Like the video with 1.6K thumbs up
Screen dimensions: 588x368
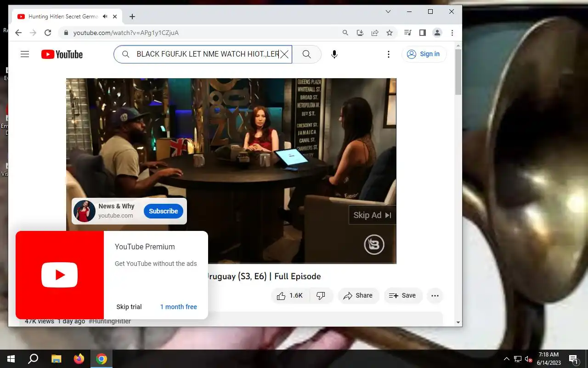pyautogui.click(x=290, y=296)
